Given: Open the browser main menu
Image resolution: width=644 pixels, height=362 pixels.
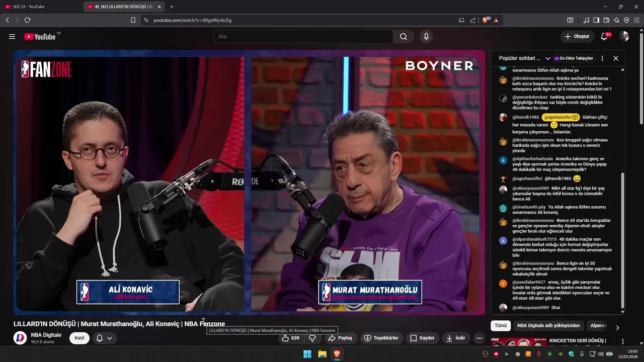Looking at the screenshot, I should click(x=636, y=20).
